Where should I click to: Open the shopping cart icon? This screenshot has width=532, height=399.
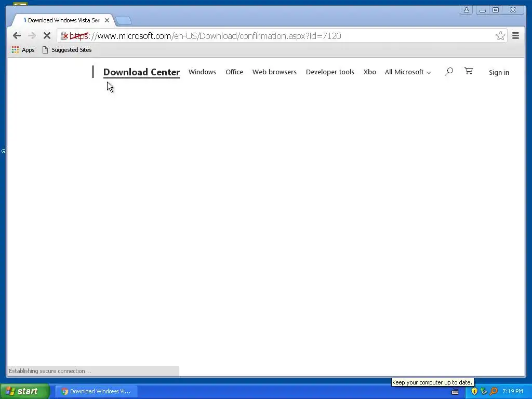469,71
